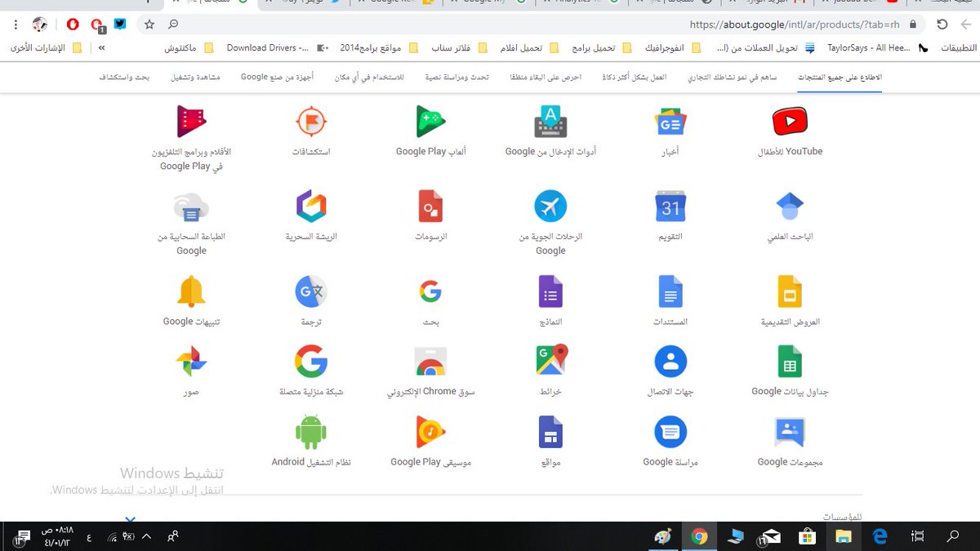Open the جهات الاتصال Contacts icon
The image size is (980, 551).
(x=670, y=362)
